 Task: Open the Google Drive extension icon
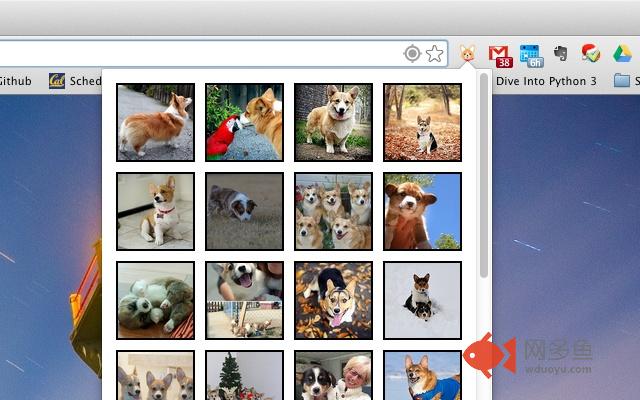click(x=622, y=54)
